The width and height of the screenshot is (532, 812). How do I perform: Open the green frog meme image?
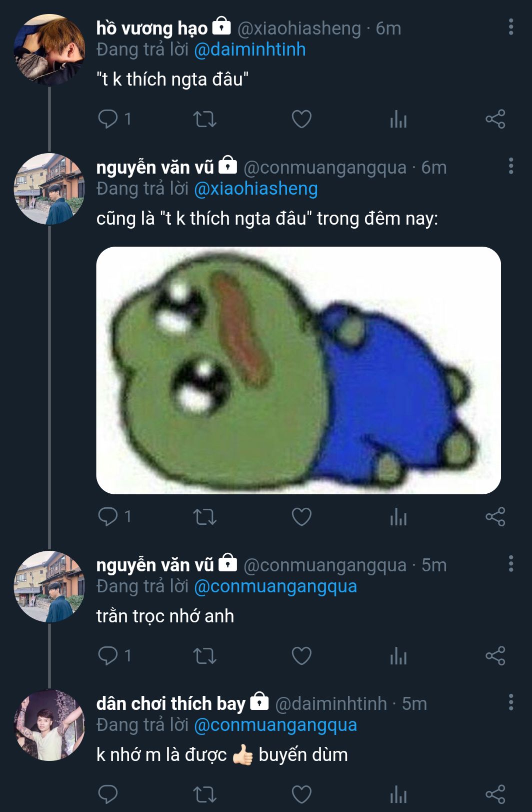(298, 370)
